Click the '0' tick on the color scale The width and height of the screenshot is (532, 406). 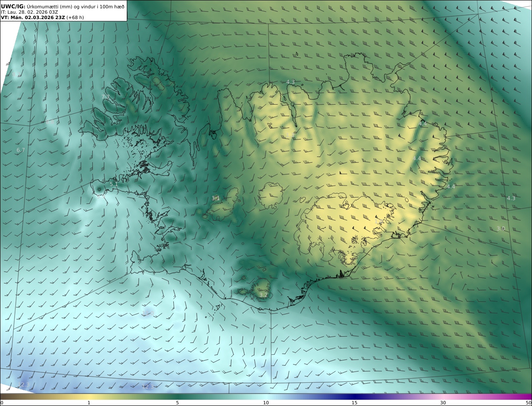2,403
